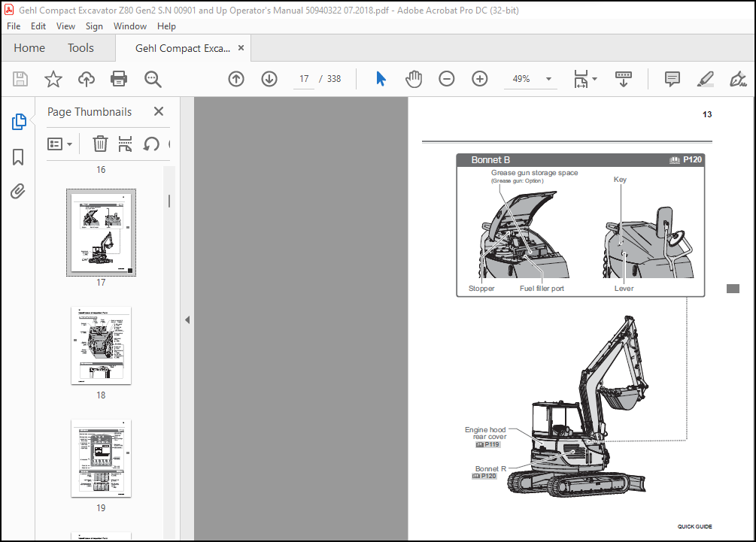
Task: Click the 'Stopper' label in diagram
Action: click(x=481, y=288)
